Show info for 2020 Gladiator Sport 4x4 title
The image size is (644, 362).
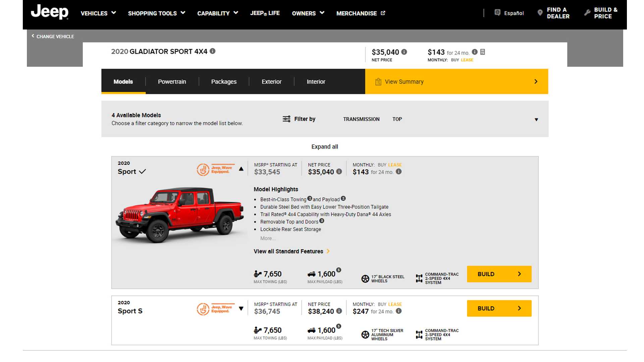click(x=212, y=51)
